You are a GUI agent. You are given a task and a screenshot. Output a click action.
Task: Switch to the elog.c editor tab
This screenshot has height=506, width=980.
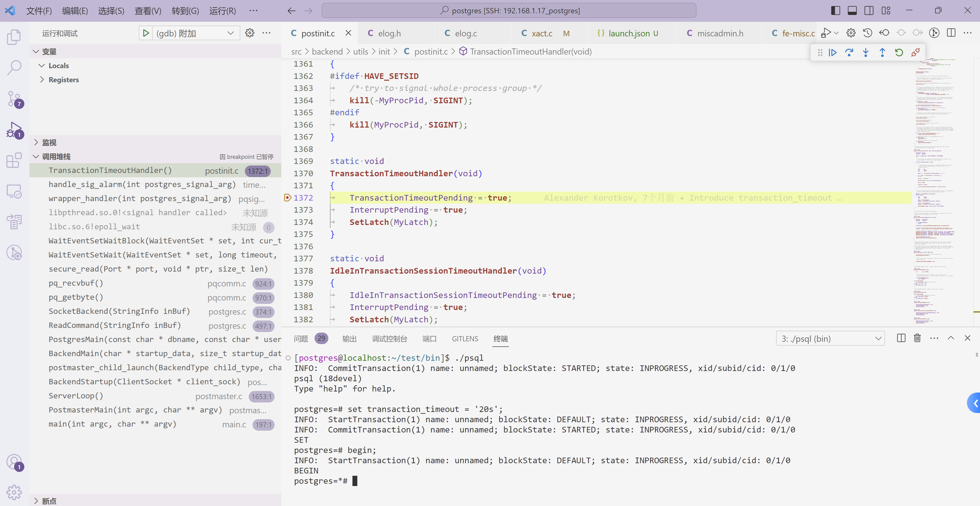tap(466, 34)
